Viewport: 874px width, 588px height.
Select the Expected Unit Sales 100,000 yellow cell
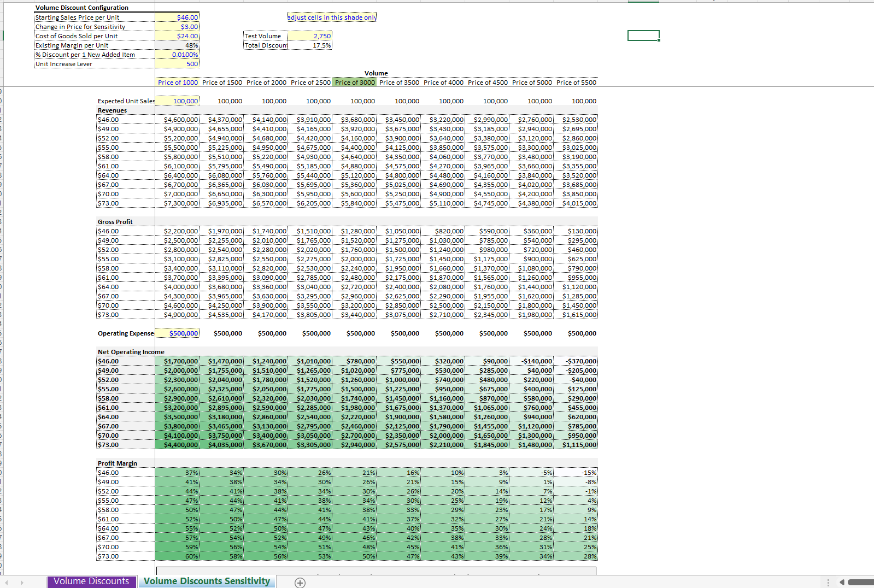tap(177, 101)
